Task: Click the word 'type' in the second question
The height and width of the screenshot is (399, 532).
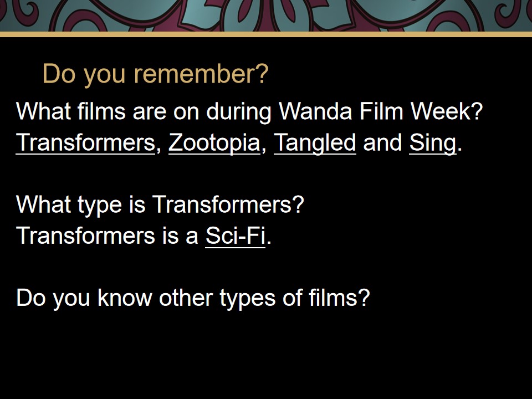Action: coord(99,205)
